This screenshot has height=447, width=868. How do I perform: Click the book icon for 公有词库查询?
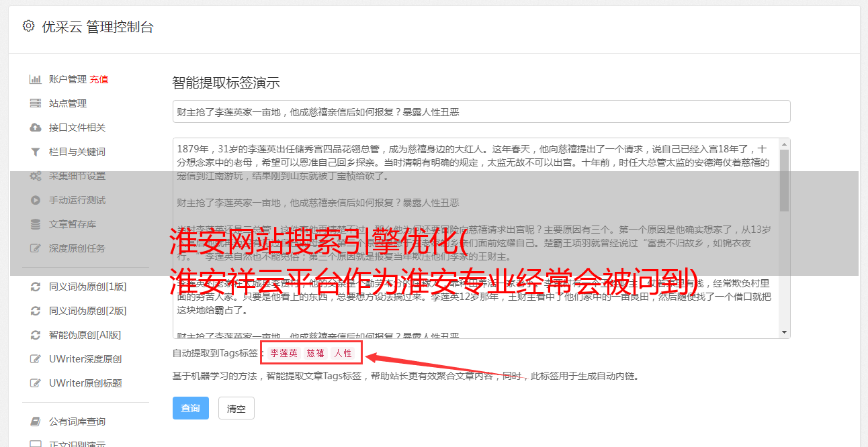click(x=36, y=421)
